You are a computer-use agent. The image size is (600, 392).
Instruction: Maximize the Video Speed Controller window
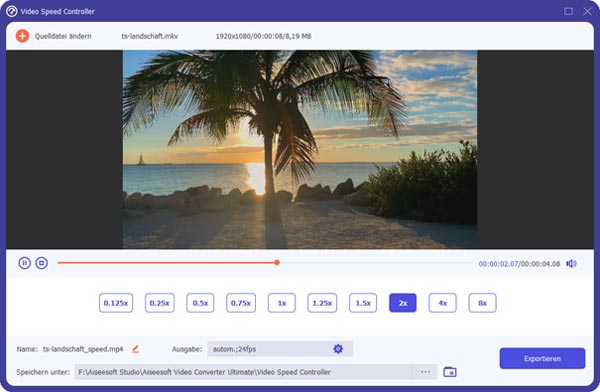569,11
